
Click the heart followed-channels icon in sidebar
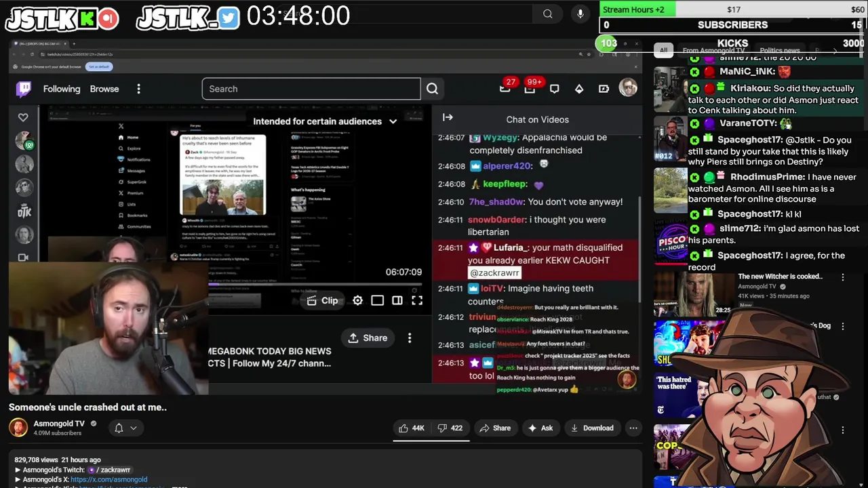23,117
